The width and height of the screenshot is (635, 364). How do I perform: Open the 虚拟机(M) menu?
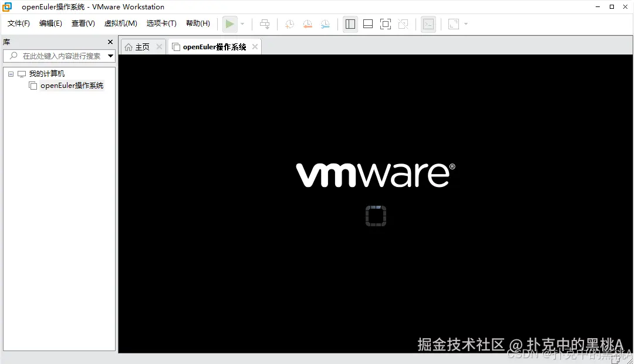pos(120,23)
